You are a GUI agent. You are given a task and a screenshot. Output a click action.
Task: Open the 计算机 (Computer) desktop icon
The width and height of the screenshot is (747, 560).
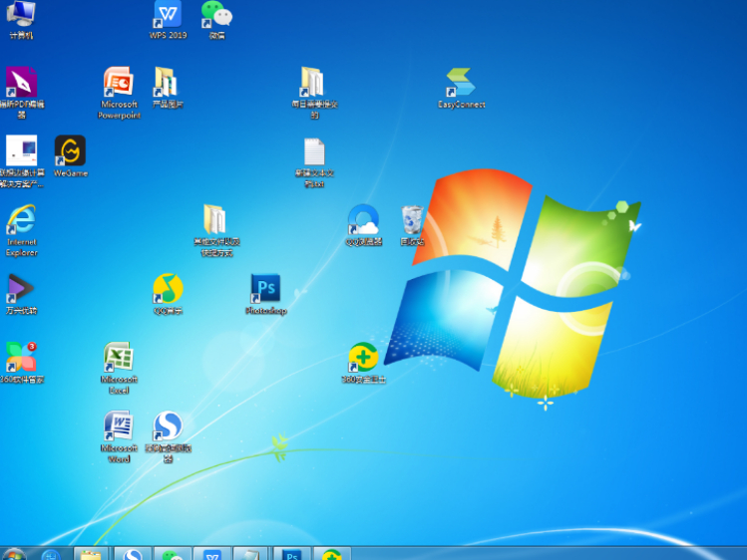[21, 19]
